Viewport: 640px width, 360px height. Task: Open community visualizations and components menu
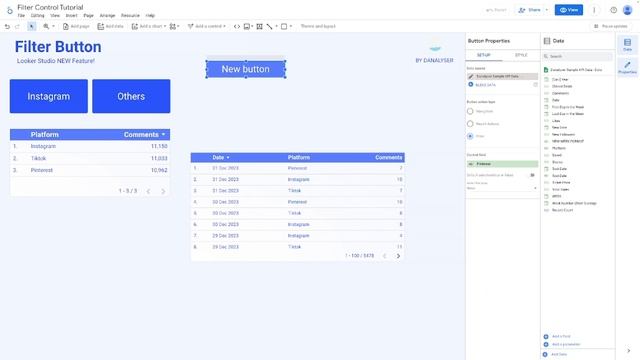click(174, 26)
